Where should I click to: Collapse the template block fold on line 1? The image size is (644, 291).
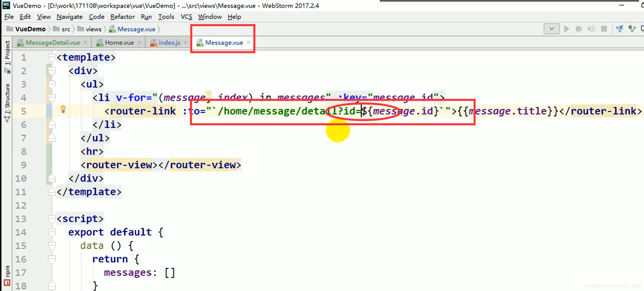tap(52, 57)
